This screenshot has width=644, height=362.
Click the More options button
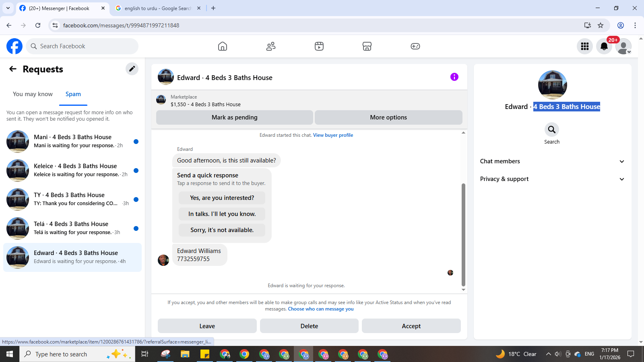coord(388,117)
